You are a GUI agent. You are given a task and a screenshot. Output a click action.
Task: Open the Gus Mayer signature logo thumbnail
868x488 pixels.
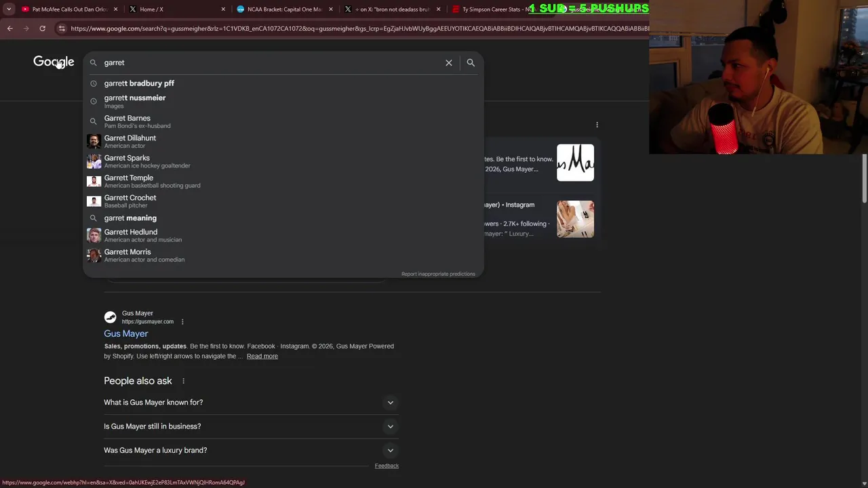pyautogui.click(x=575, y=163)
